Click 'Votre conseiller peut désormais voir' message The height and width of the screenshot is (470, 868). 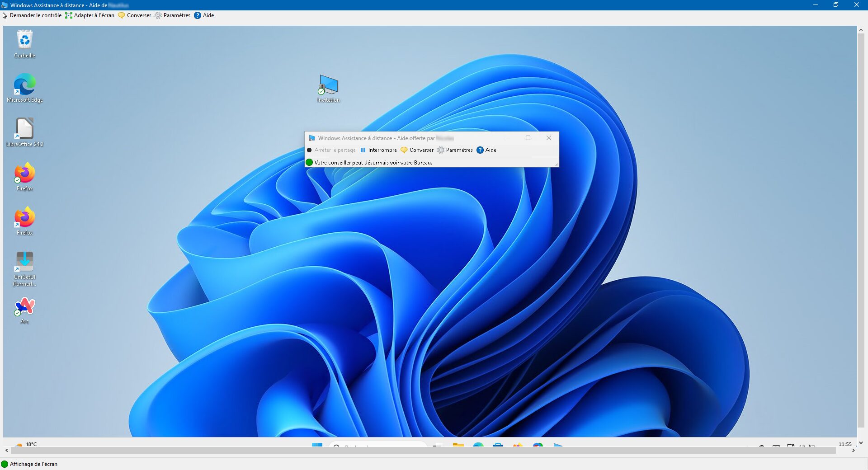tap(373, 163)
